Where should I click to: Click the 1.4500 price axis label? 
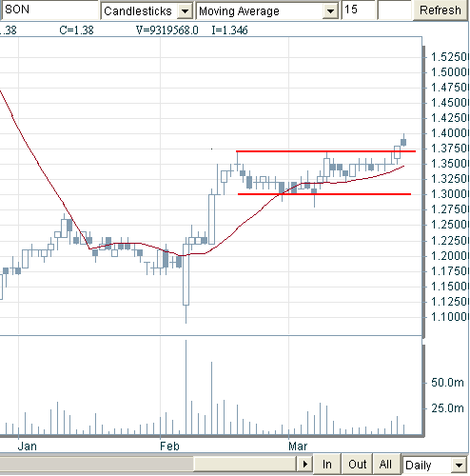point(450,103)
